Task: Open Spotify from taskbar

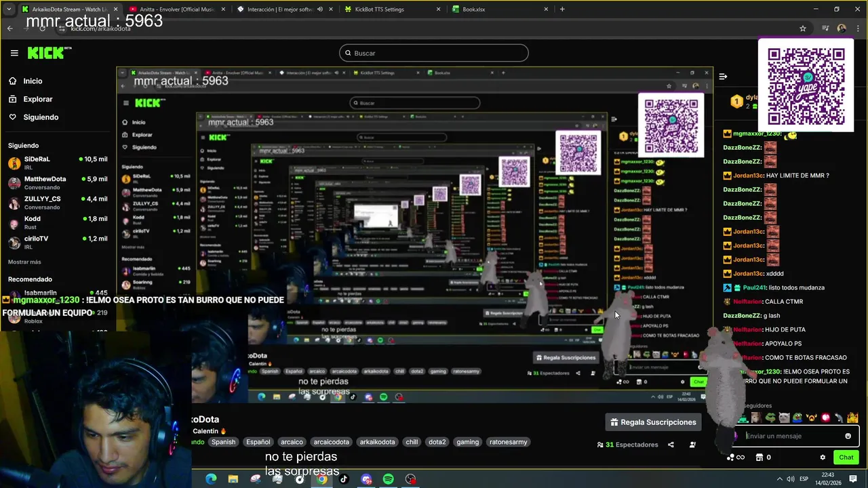Action: coord(389,479)
